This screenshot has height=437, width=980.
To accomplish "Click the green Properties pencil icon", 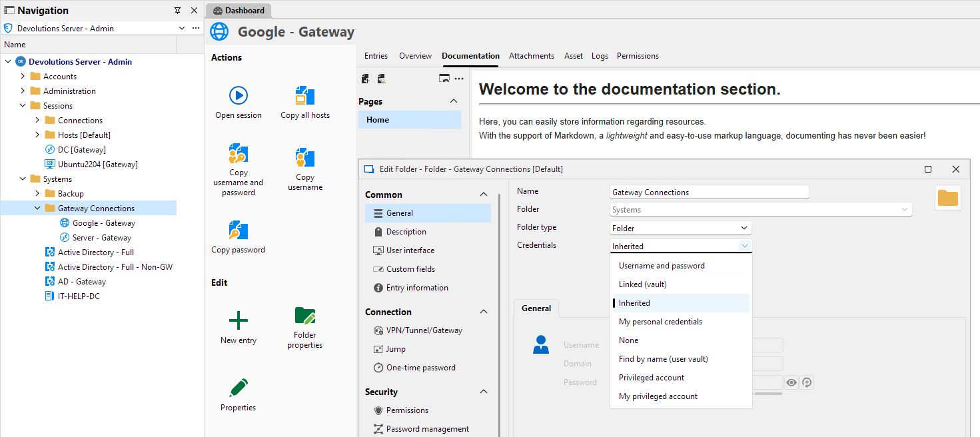I will click(239, 388).
